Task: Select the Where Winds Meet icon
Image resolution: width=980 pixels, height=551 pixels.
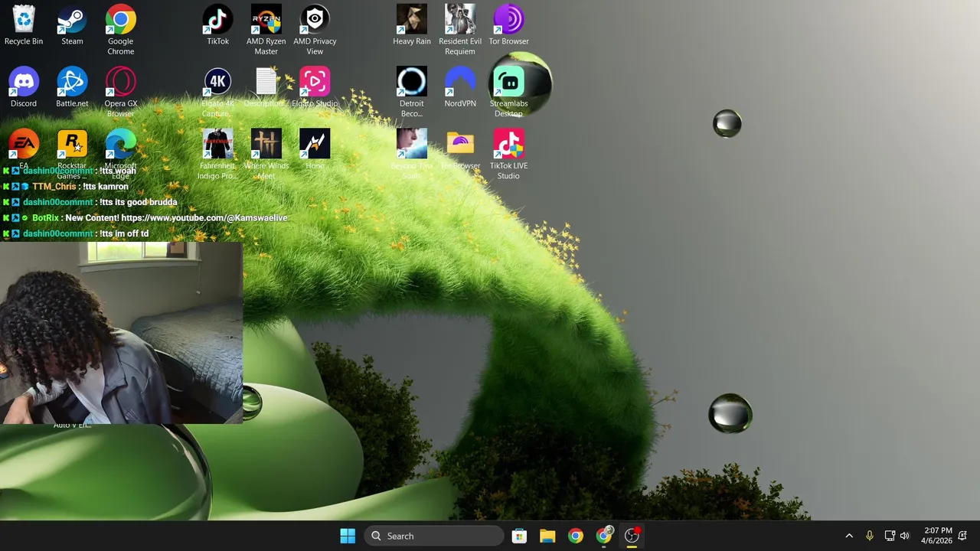Action: (x=266, y=155)
